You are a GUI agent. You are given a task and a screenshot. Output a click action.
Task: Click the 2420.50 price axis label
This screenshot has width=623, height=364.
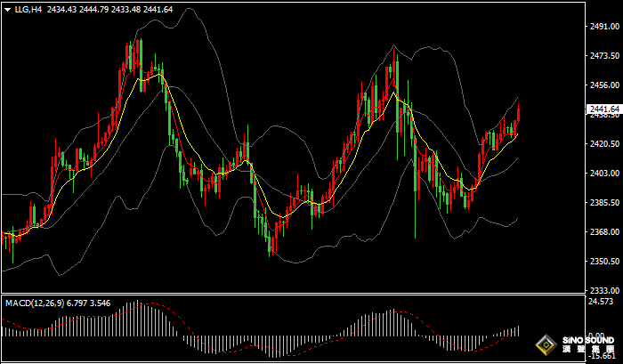click(x=603, y=143)
